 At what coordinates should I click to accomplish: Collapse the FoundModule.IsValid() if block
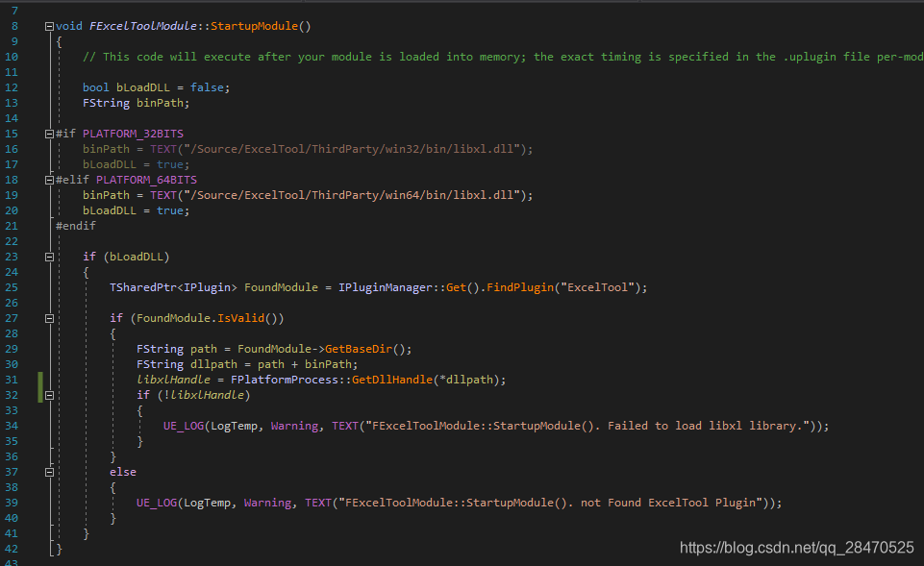(48, 317)
